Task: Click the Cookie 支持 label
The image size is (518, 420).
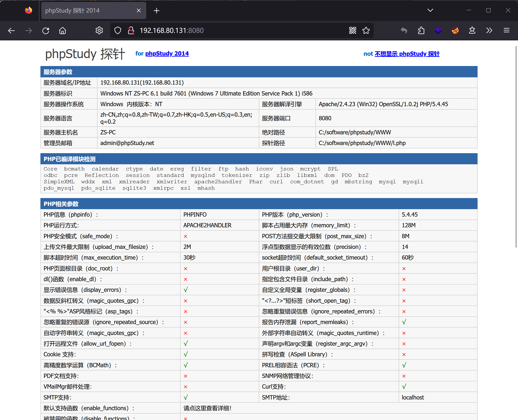Action: [60, 354]
